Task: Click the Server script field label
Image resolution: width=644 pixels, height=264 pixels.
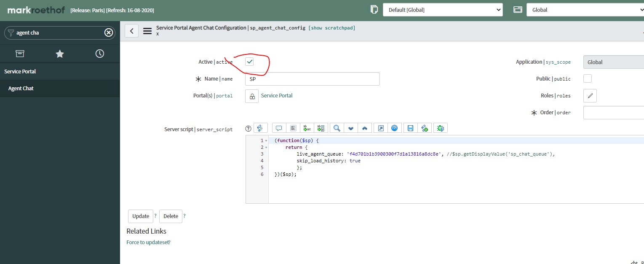Action: click(198, 129)
